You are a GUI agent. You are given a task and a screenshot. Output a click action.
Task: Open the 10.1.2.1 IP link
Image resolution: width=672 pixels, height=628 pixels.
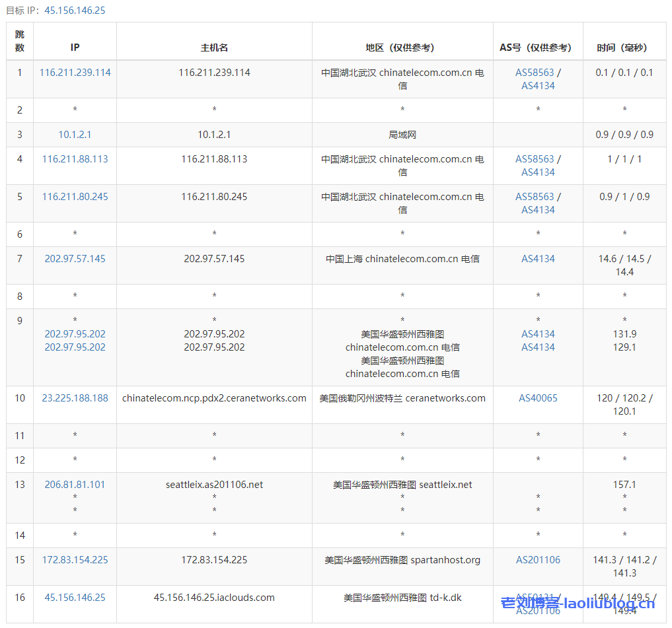pos(75,134)
